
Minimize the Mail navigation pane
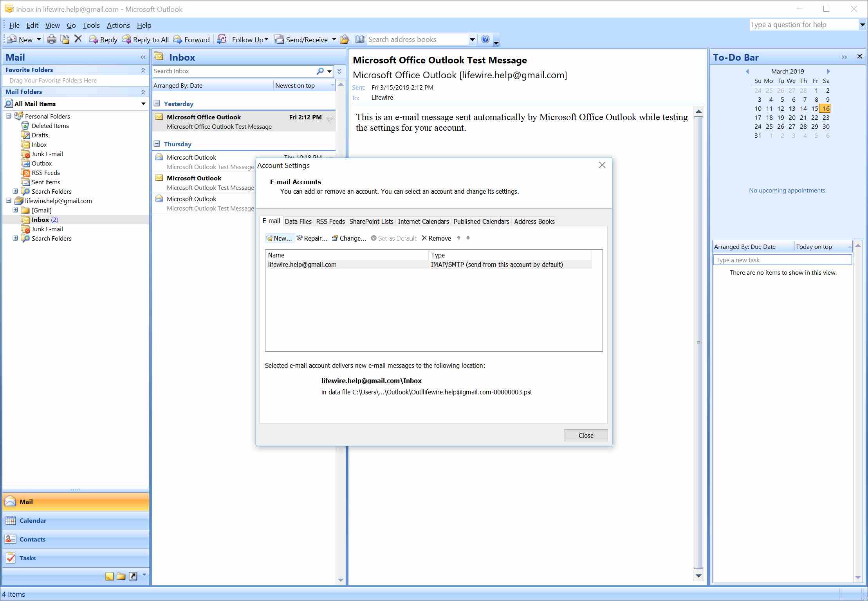click(x=143, y=57)
